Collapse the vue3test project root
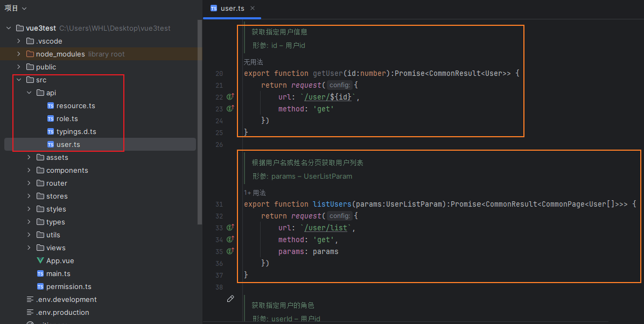Image resolution: width=644 pixels, height=324 pixels. click(x=9, y=29)
